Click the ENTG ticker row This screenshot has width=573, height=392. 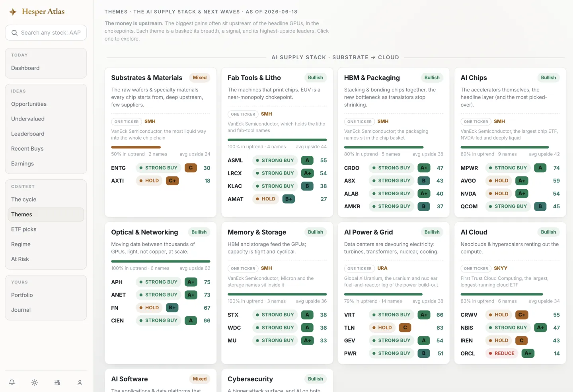pos(161,168)
